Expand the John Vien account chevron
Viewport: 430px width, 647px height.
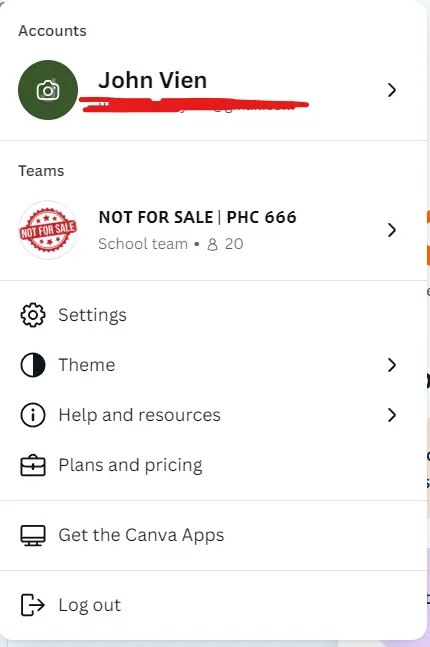pyautogui.click(x=392, y=90)
